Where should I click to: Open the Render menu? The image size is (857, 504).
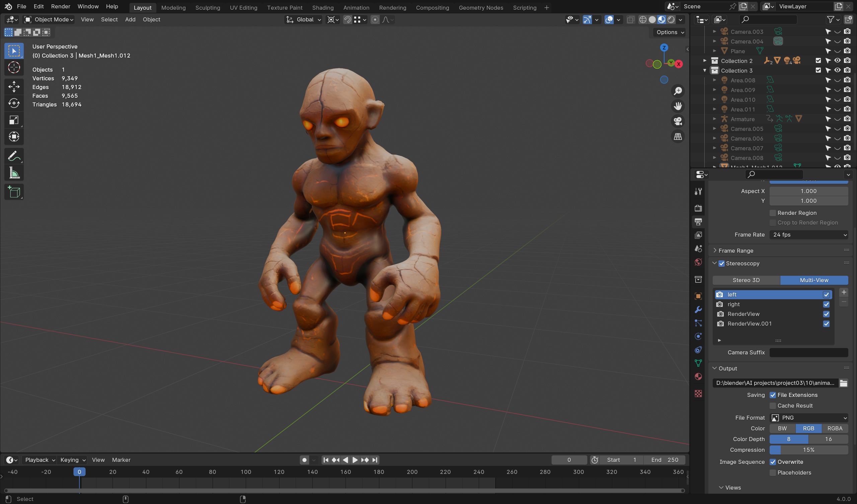pyautogui.click(x=61, y=6)
